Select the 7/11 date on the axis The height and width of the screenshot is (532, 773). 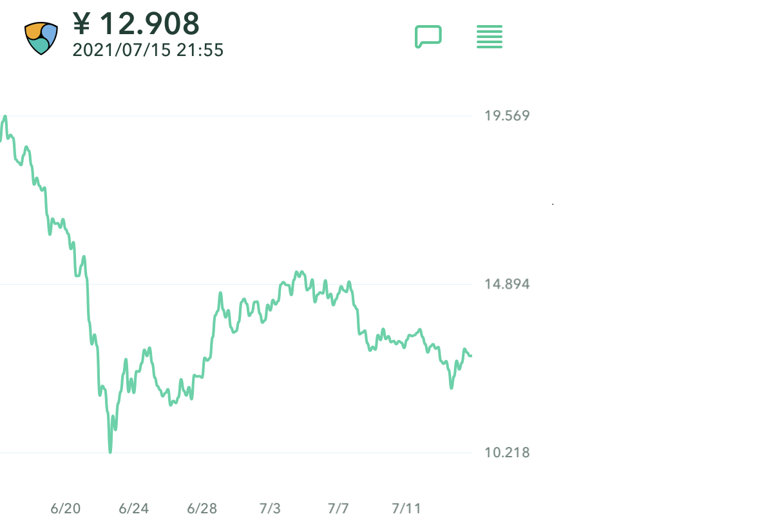coord(406,509)
